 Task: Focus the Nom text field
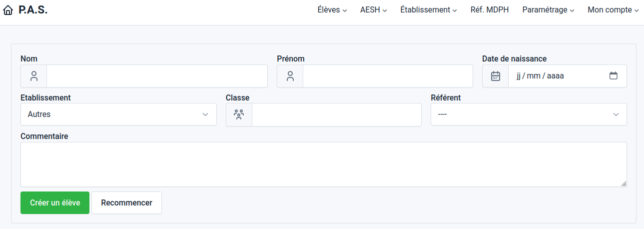coord(157,76)
